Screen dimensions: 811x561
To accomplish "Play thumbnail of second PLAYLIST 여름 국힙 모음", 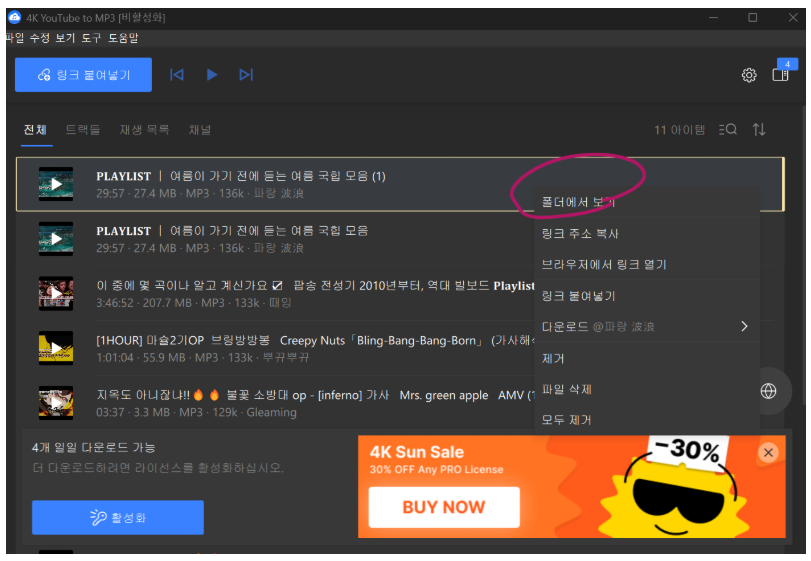I will click(56, 239).
